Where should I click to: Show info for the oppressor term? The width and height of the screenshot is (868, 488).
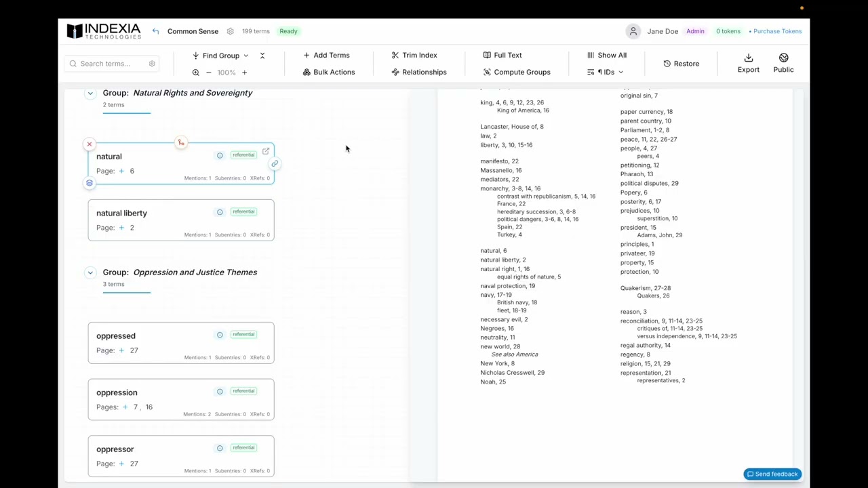[x=220, y=448]
